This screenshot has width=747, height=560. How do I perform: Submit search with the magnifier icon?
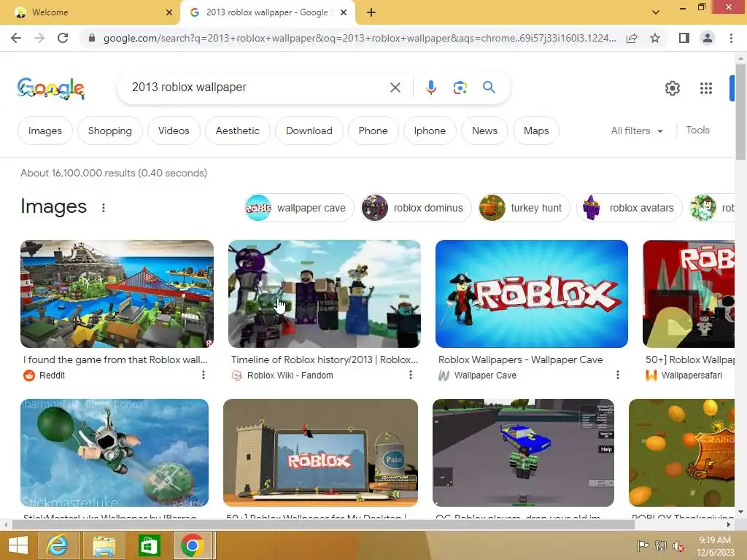[x=489, y=87]
